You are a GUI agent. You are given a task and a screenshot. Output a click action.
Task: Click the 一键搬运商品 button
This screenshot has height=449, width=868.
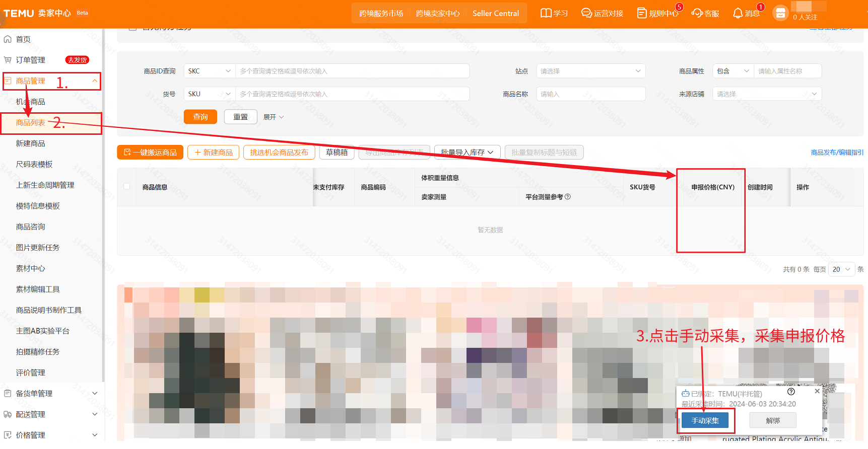tap(150, 152)
